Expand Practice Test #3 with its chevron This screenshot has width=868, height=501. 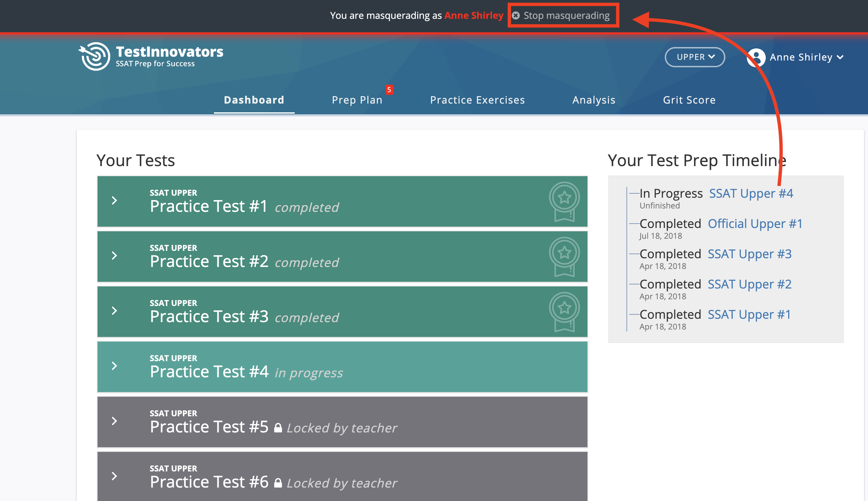pyautogui.click(x=114, y=311)
